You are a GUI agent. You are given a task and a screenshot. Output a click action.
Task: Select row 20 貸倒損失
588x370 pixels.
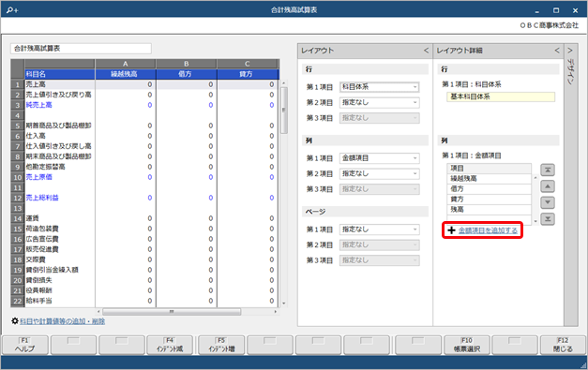point(60,280)
